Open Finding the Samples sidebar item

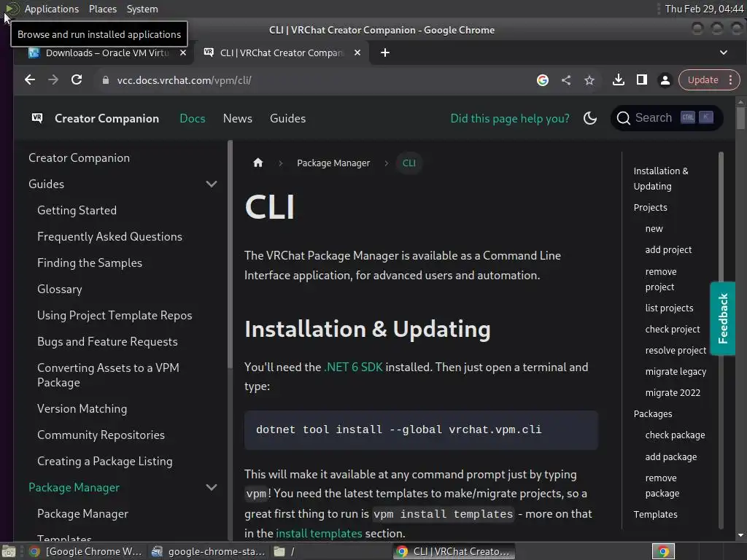coord(90,262)
